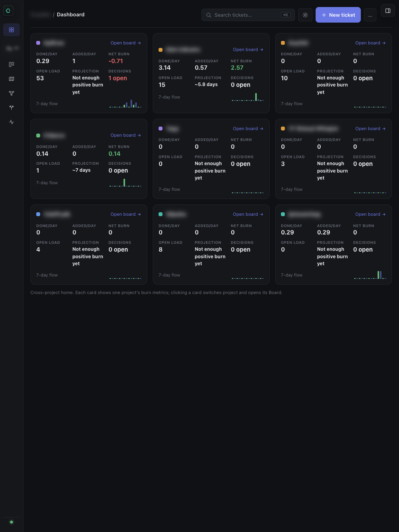Open board for the card with open load 53

pyautogui.click(x=126, y=43)
